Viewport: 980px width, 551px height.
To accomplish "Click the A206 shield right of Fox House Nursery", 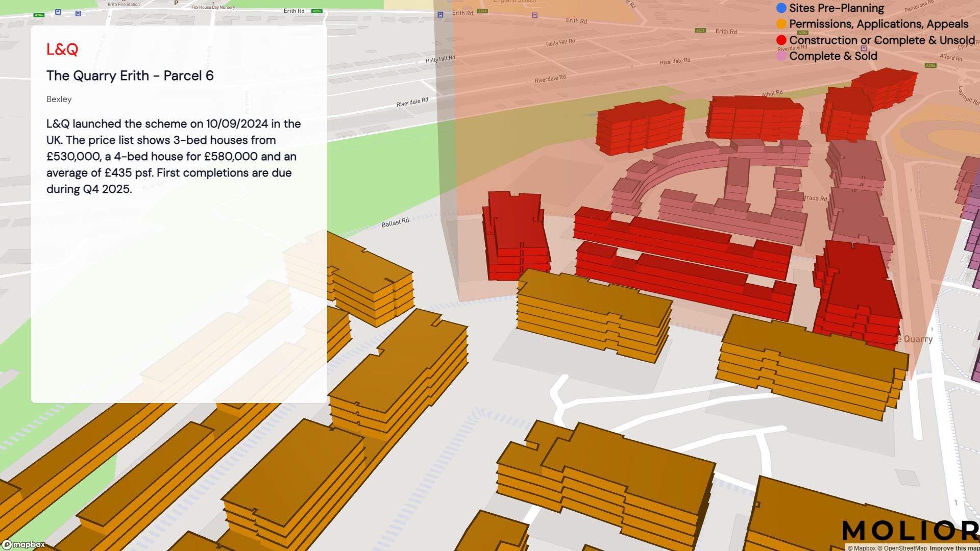I will pyautogui.click(x=316, y=11).
